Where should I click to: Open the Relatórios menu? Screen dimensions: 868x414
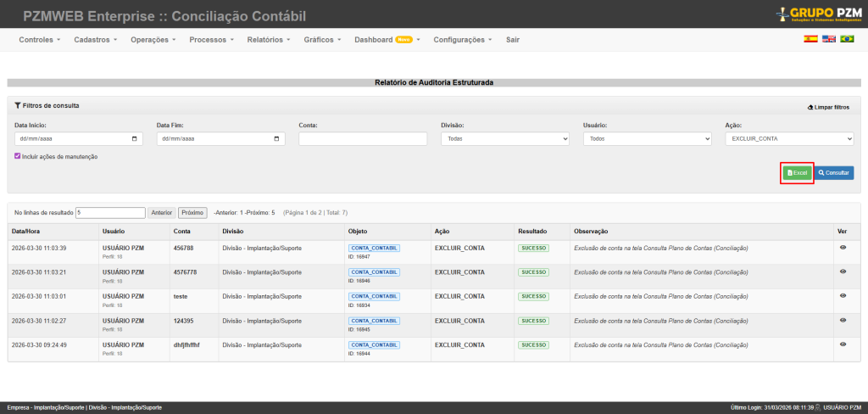(268, 40)
